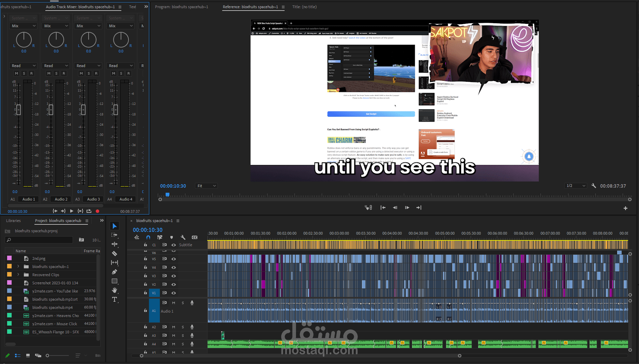This screenshot has width=639, height=364.
Task: Mute Audio 1 in the track mixer
Action: tap(16, 73)
